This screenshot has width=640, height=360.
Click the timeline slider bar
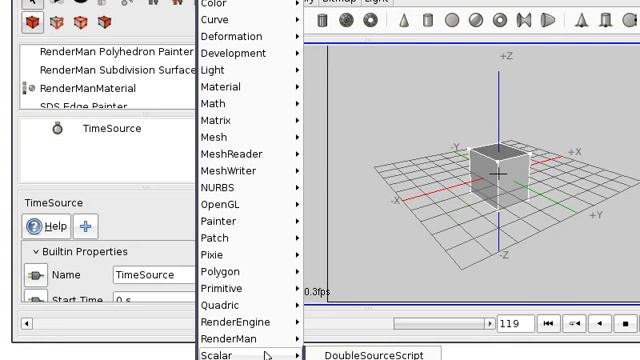coord(439,324)
